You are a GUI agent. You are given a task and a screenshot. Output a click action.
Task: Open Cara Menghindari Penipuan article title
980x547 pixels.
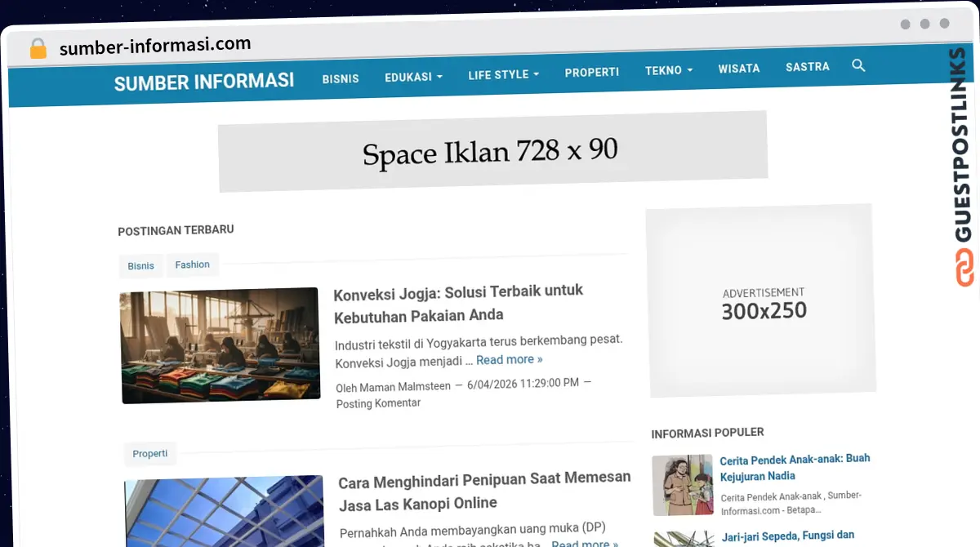click(485, 491)
